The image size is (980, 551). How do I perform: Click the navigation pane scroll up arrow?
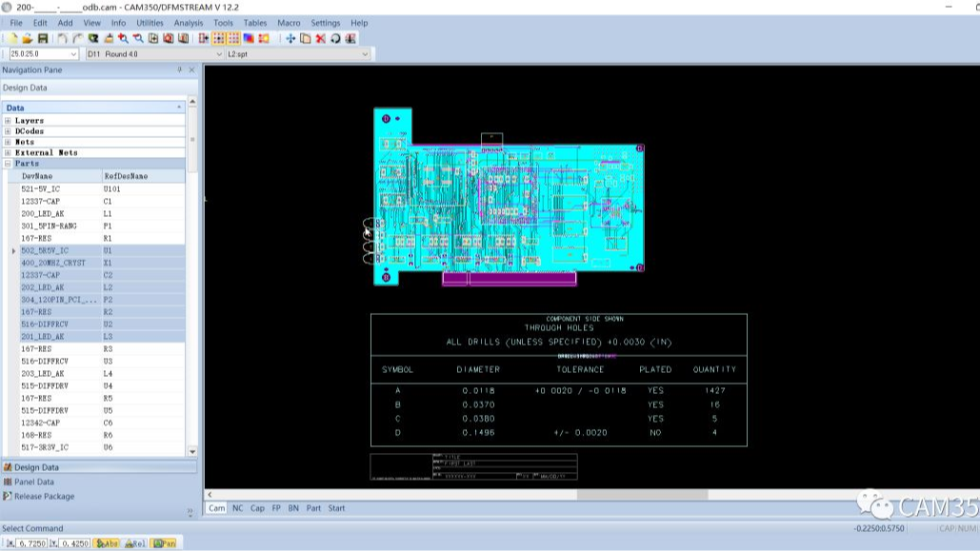click(x=192, y=101)
